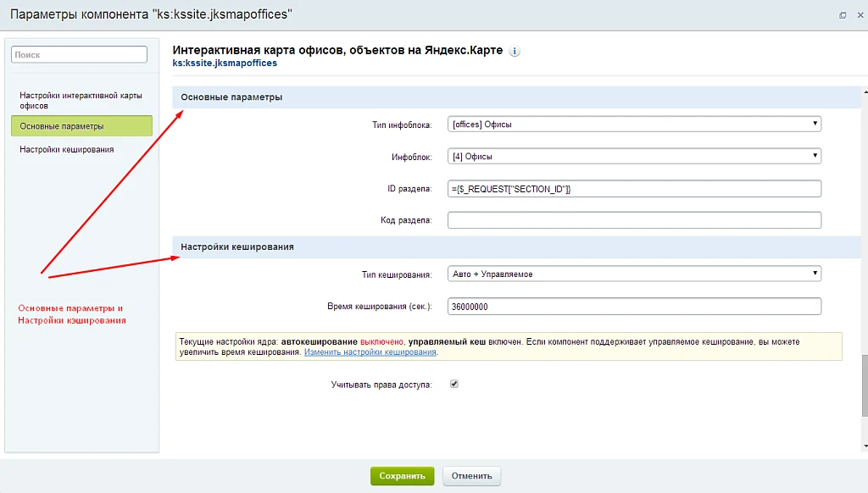Open the 'Изменить настройки кеширования' link

coord(370,352)
